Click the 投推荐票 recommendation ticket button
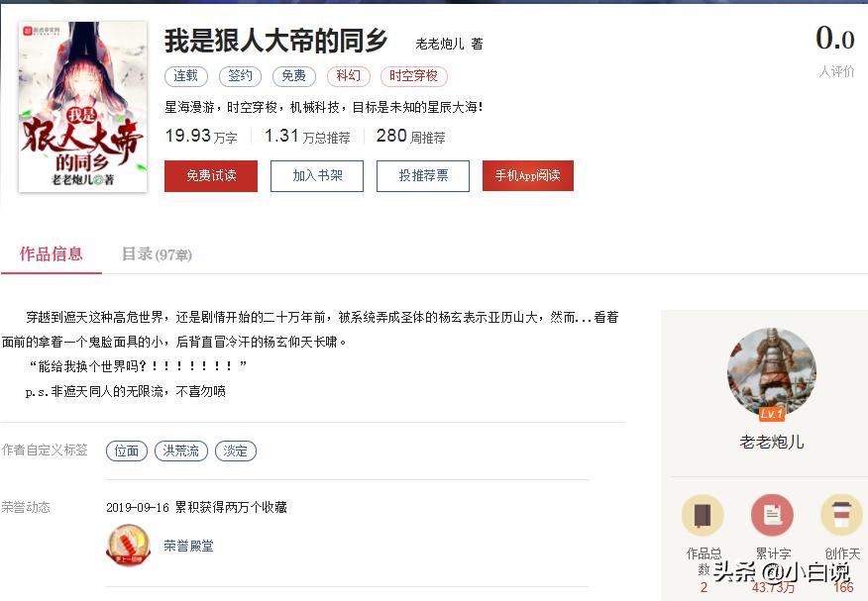Screen dimensions: 868x601 (x=422, y=174)
